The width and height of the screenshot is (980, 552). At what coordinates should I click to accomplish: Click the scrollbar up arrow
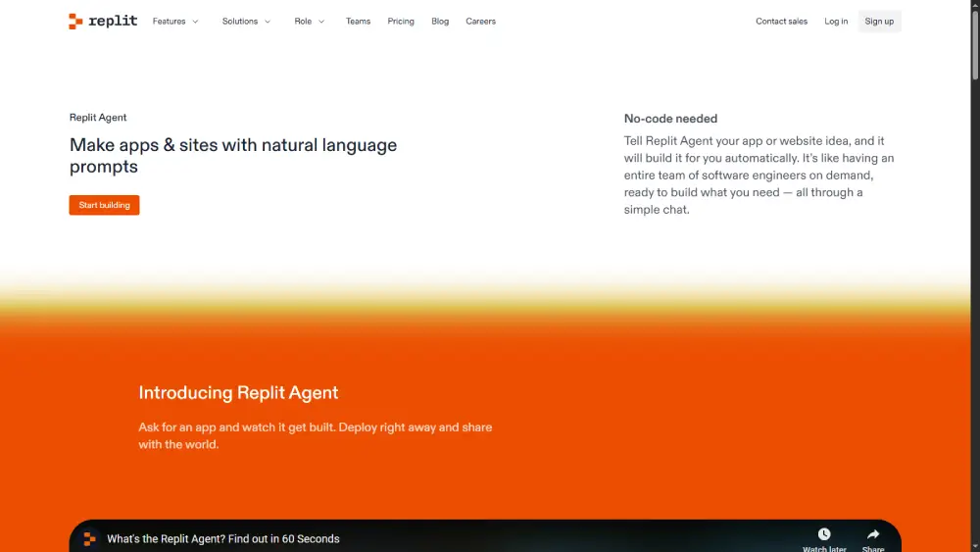(x=975, y=4)
